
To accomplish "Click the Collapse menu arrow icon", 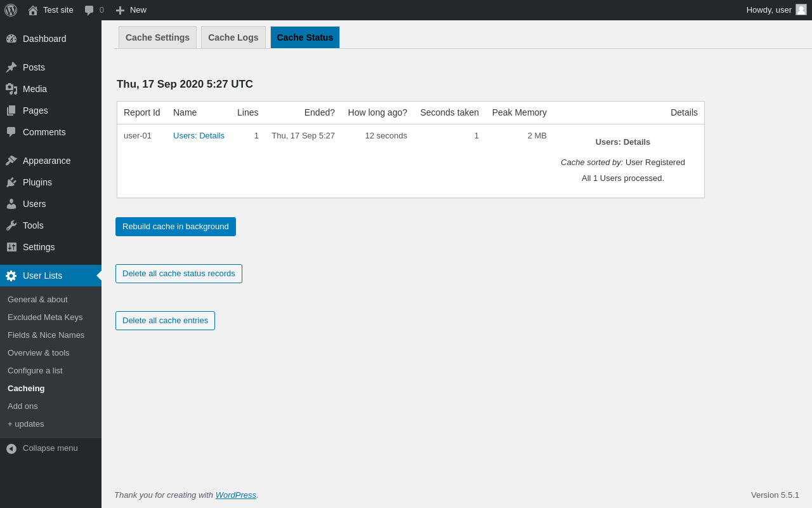I will (x=11, y=448).
